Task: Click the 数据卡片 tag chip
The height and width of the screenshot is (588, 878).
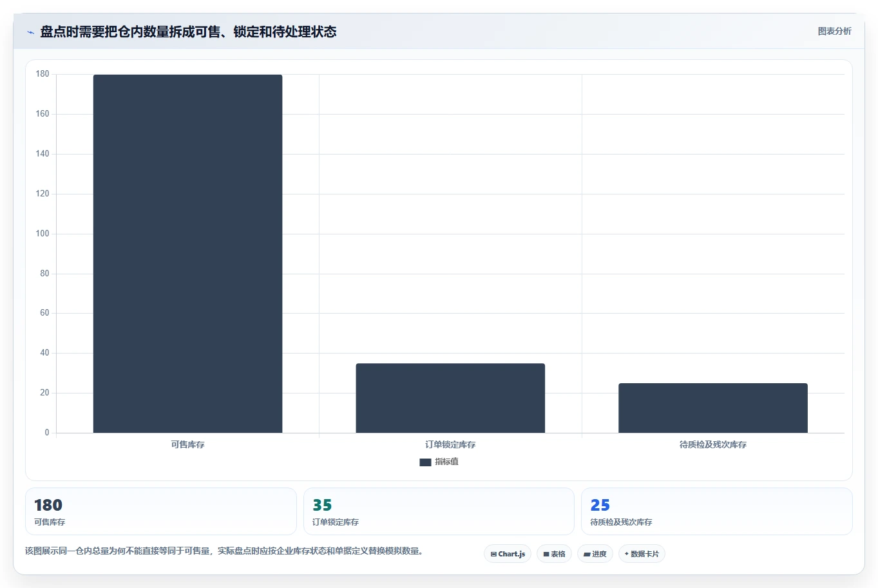Action: point(642,554)
